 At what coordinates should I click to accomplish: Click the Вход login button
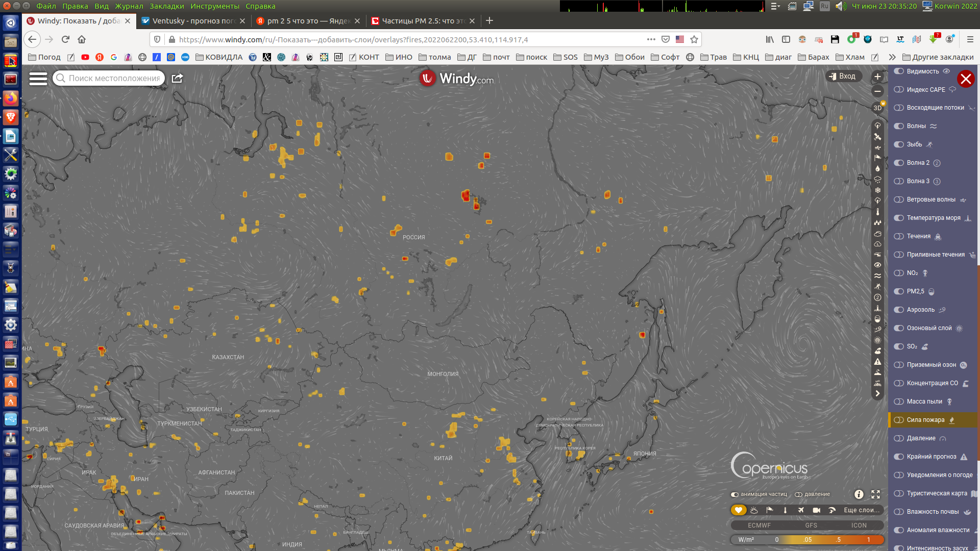pyautogui.click(x=843, y=76)
